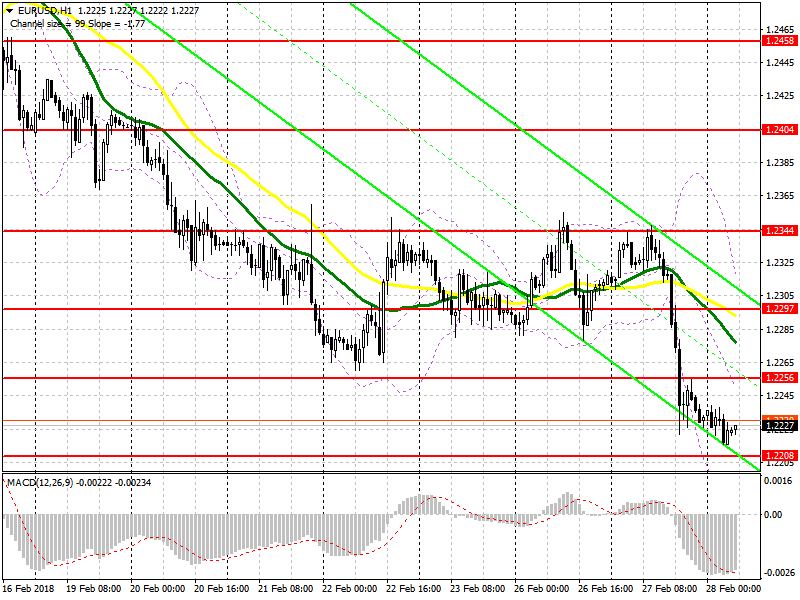Screen dimensions: 800x600
Task: Select the 1.2208 support level label
Action: [780, 456]
